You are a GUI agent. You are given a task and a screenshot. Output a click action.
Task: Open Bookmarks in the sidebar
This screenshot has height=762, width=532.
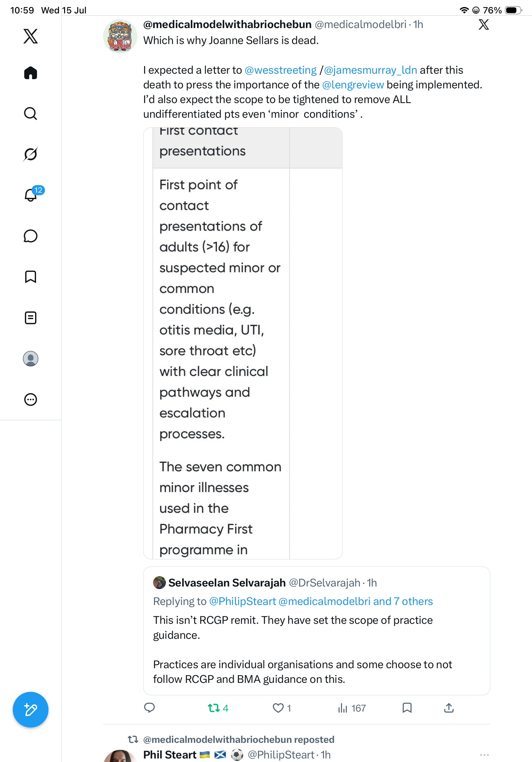31,277
